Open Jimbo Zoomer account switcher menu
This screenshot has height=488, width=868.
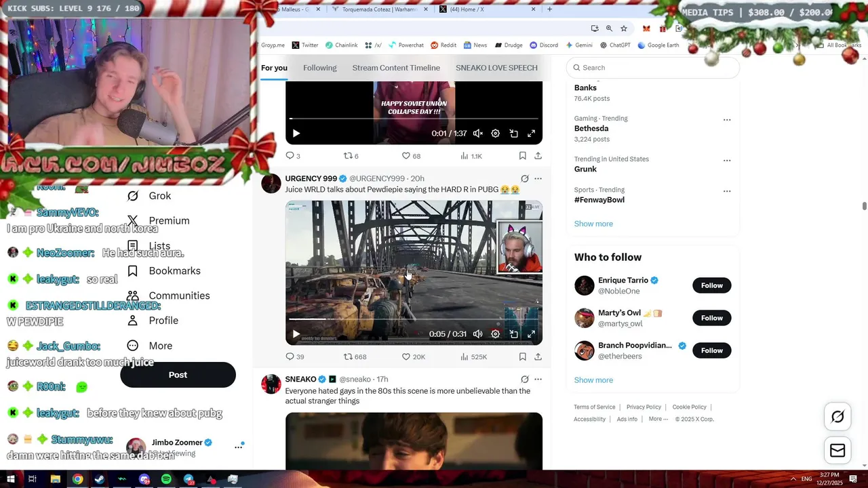tap(238, 447)
